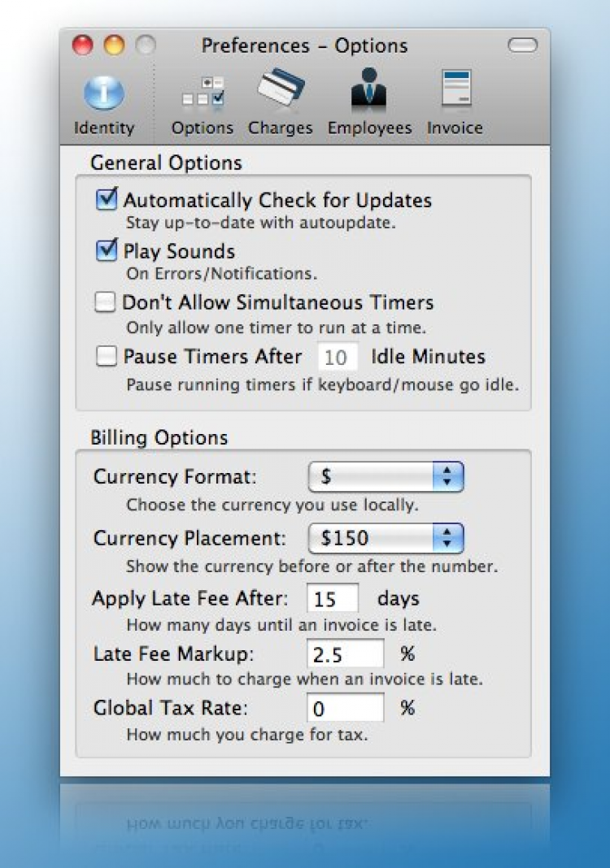The width and height of the screenshot is (610, 868).
Task: Open the Currency Format dropdown
Action: click(x=386, y=476)
